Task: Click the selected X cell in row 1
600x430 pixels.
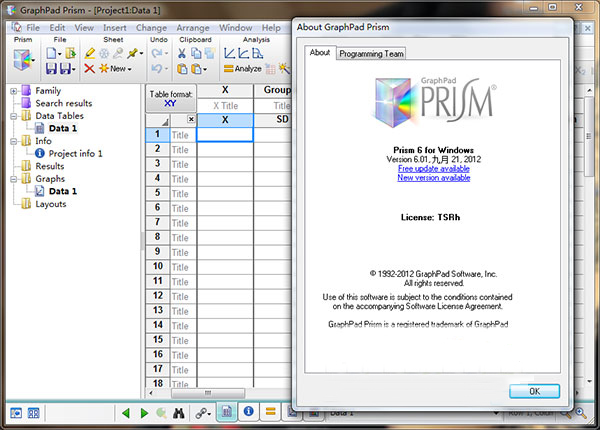Action: click(225, 135)
